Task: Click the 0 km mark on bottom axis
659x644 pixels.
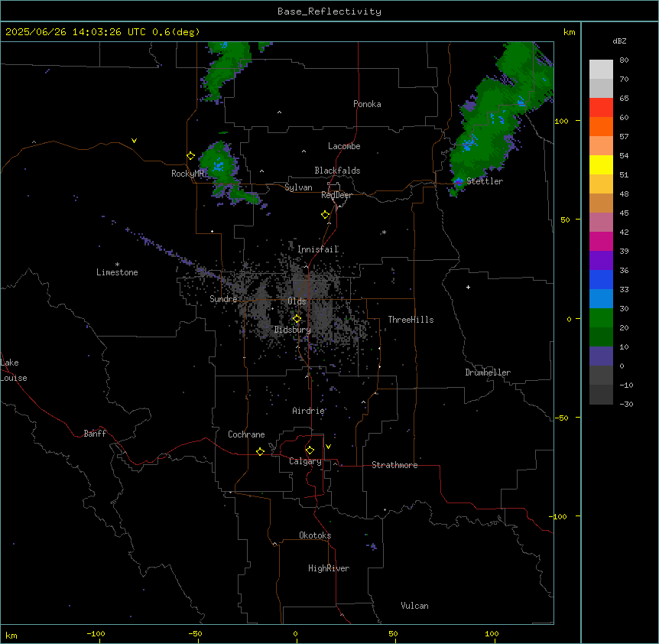Action: click(295, 634)
